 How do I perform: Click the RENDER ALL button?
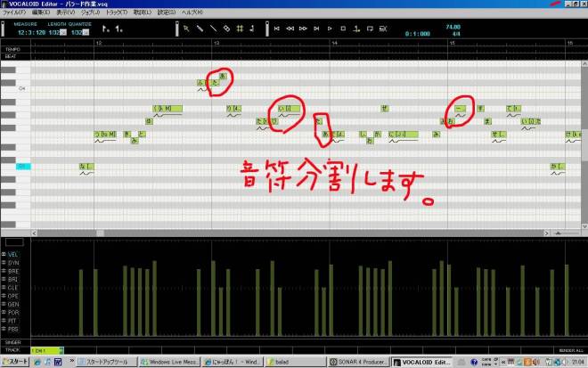571,350
